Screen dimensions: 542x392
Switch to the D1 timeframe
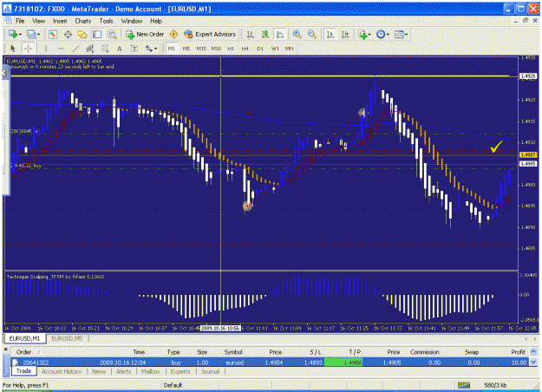pos(260,49)
